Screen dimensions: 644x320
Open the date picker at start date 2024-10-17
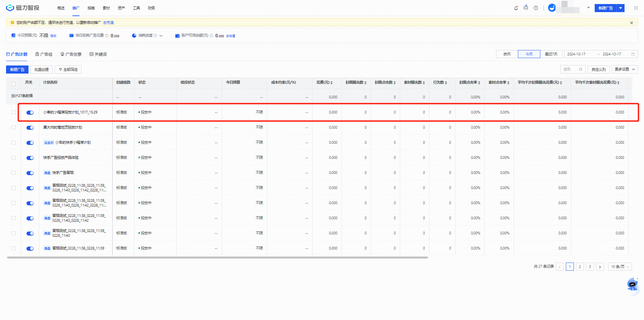click(x=576, y=54)
